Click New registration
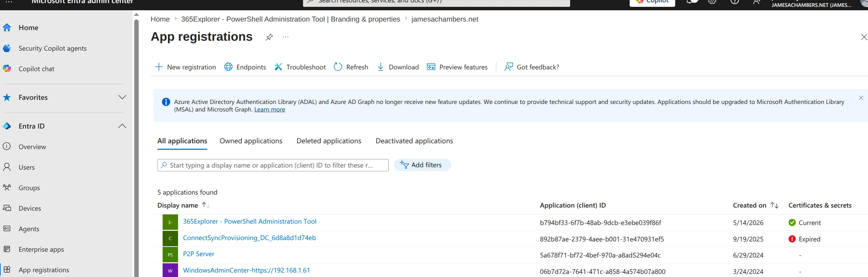Screen dimensions: 868x277 coord(186,67)
